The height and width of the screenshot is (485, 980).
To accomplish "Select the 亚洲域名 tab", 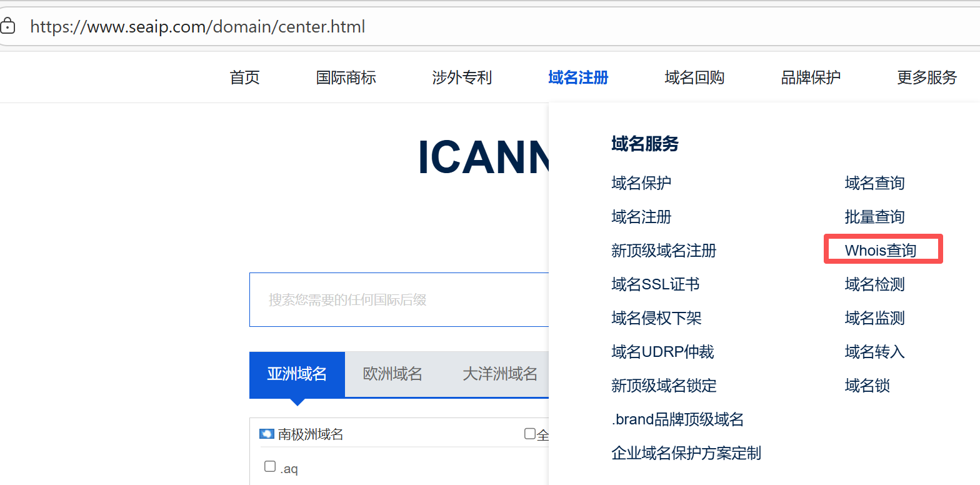I will (x=297, y=374).
